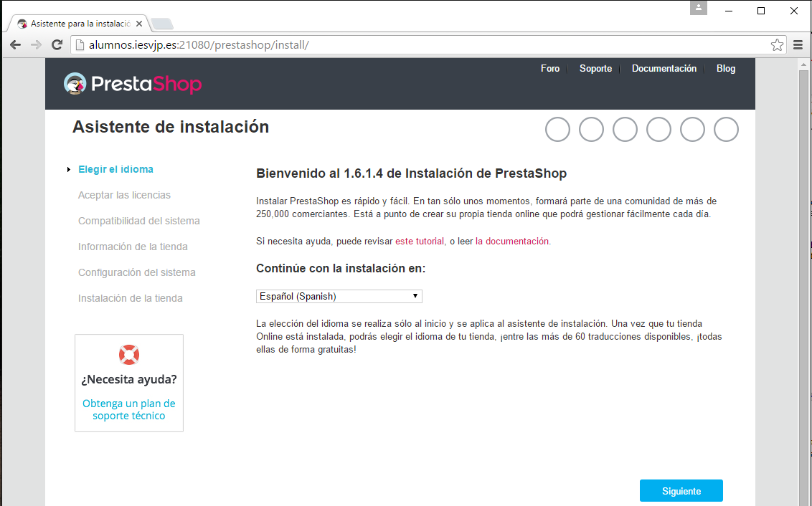812x506 pixels.
Task: Open the 'la documentación' link
Action: pyautogui.click(x=512, y=242)
